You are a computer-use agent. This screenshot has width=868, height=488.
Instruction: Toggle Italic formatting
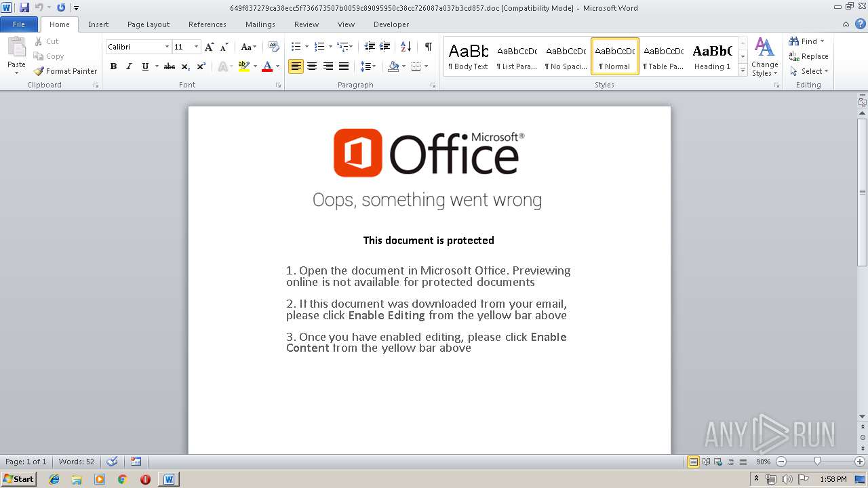tap(129, 66)
